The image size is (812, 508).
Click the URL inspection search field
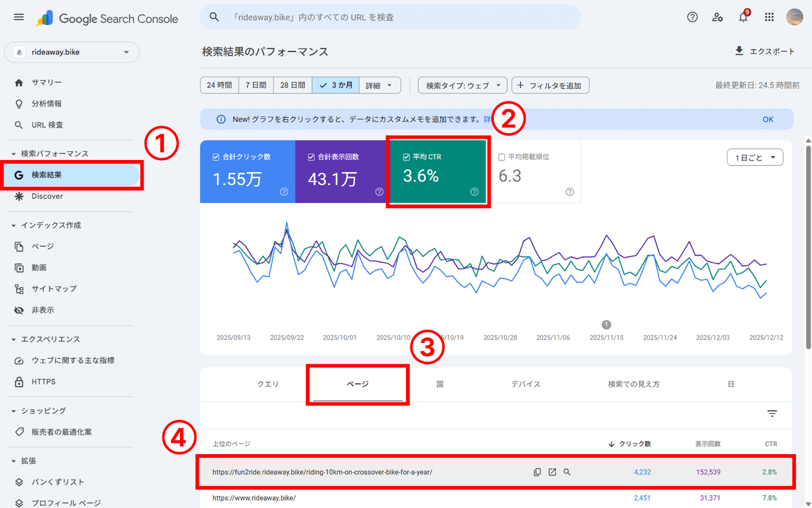point(391,17)
